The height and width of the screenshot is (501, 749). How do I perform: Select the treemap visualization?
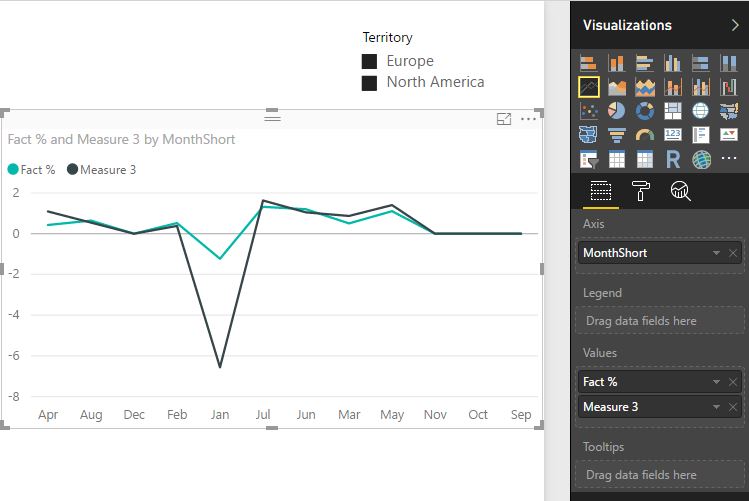[x=673, y=111]
